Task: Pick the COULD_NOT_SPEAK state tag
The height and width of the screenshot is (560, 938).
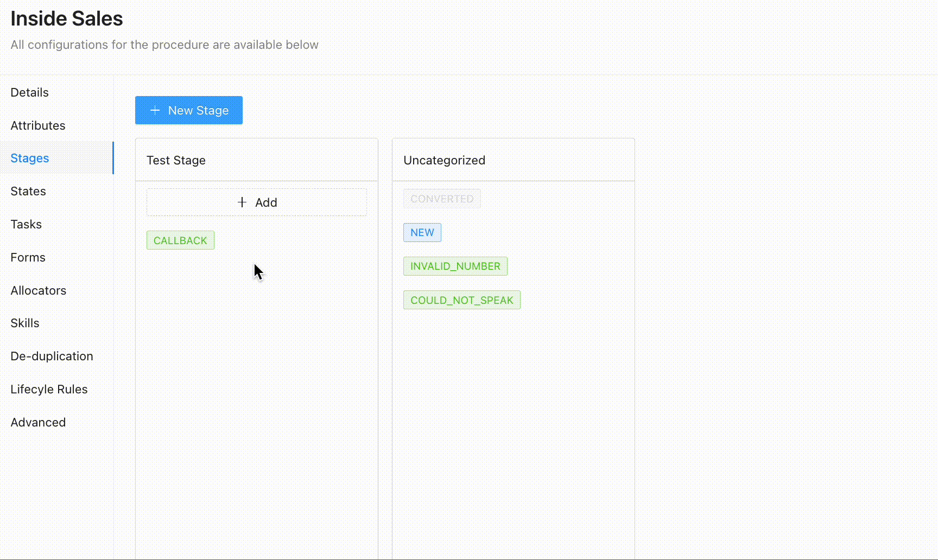Action: click(462, 300)
